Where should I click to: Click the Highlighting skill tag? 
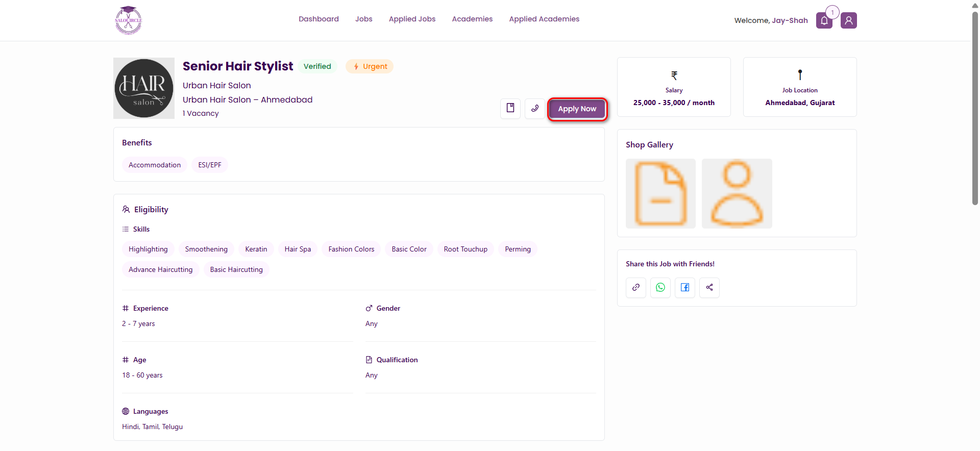click(x=148, y=249)
